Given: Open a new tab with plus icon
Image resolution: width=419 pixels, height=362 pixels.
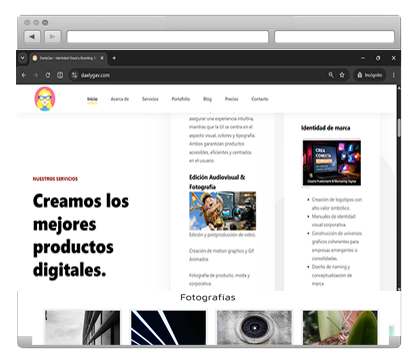Looking at the screenshot, I should click(114, 58).
